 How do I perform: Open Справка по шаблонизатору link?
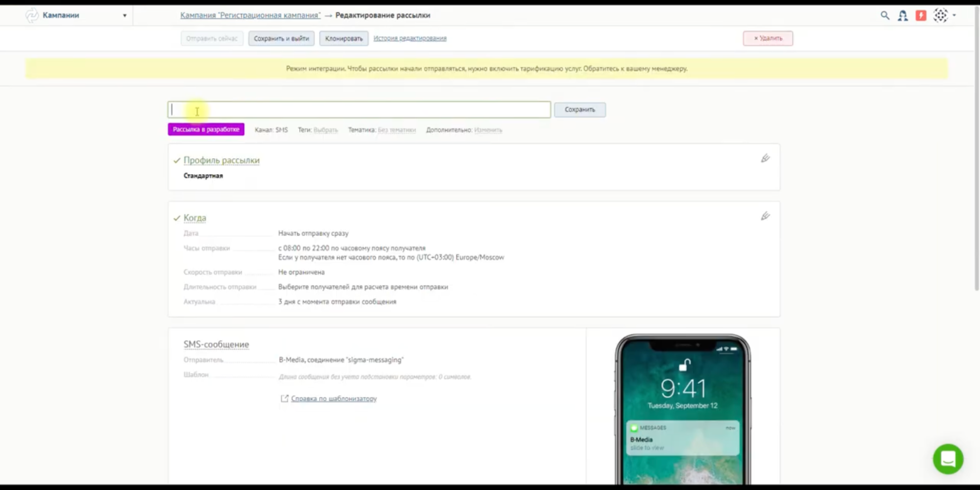[x=334, y=398]
